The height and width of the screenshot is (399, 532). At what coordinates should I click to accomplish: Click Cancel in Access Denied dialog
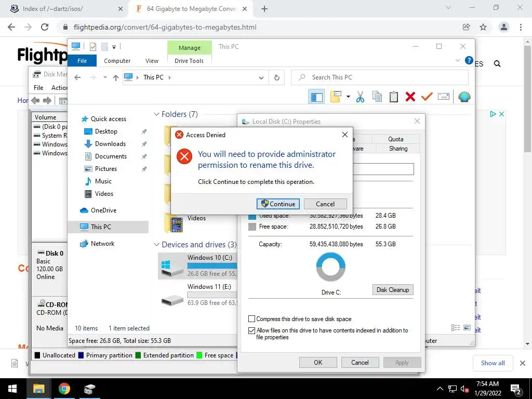click(x=325, y=204)
